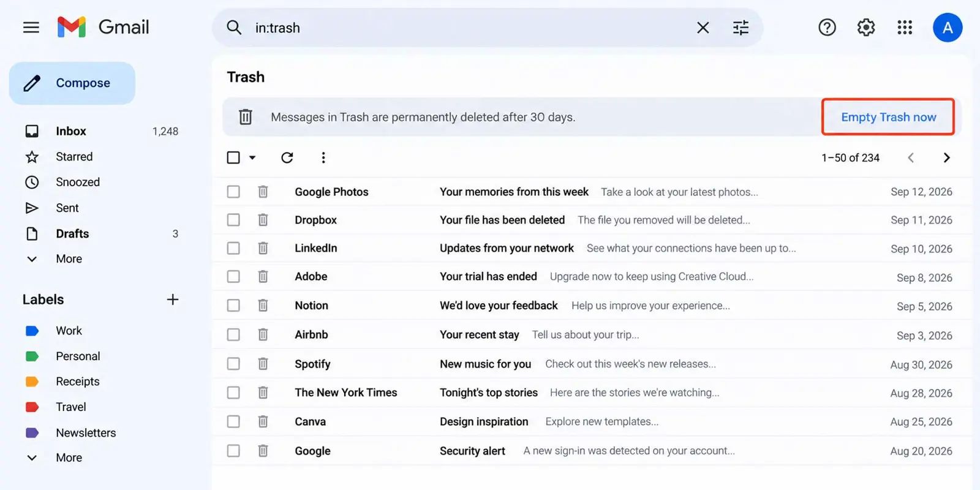Open the 'We'd love your feedback' message
The height and width of the screenshot is (490, 980).
pyautogui.click(x=499, y=305)
